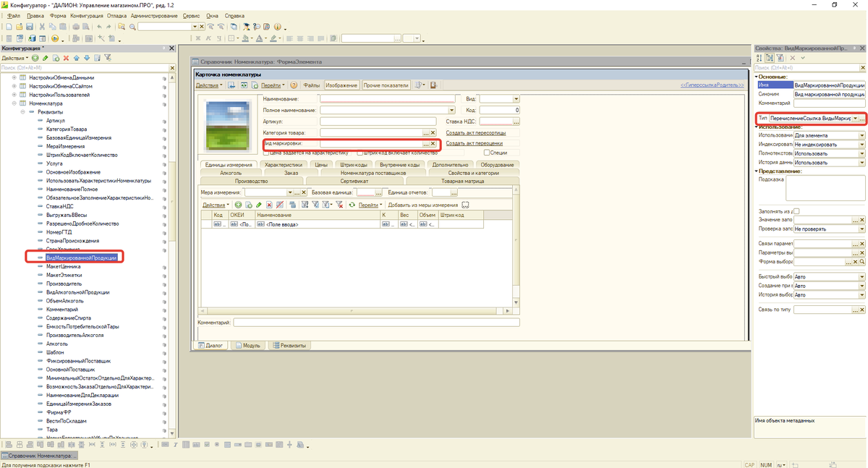
Task: Click the Артикул input field
Action: point(378,122)
